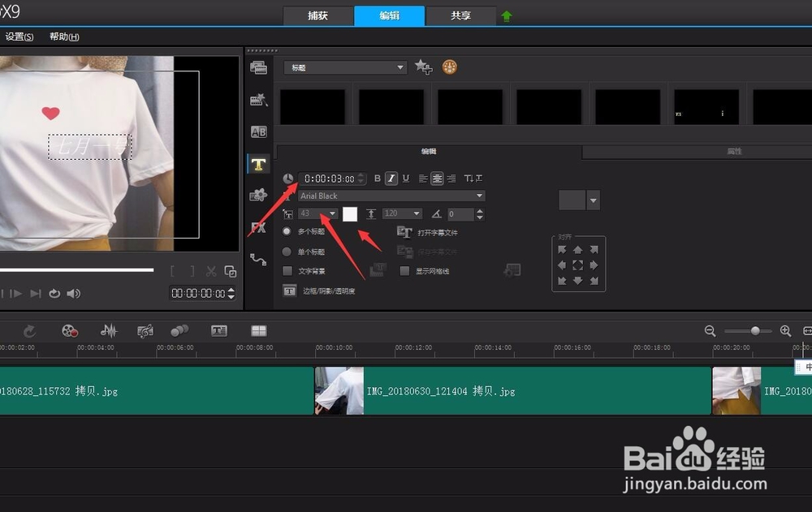Click the white text color swatch
The image size is (812, 512).
click(351, 213)
